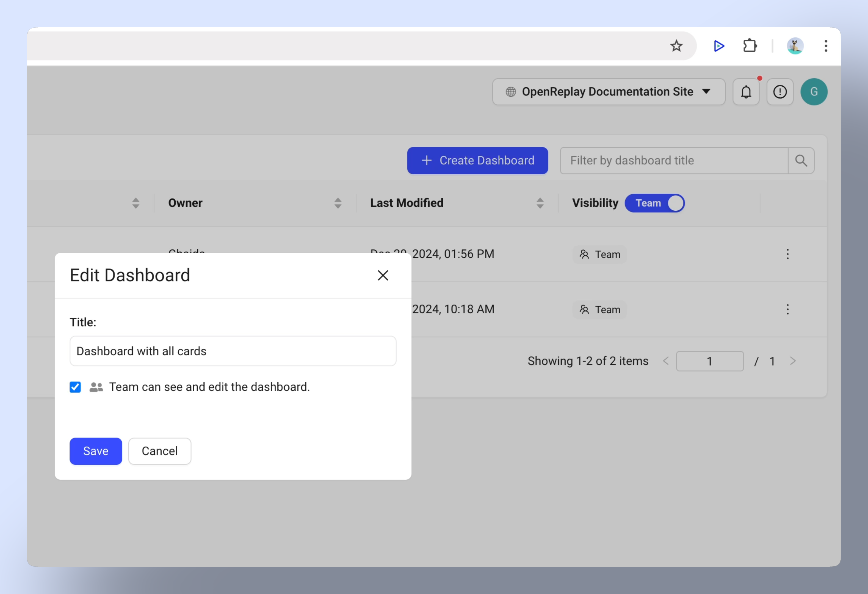Go to the next page arrow
This screenshot has width=868, height=594.
[x=793, y=361]
